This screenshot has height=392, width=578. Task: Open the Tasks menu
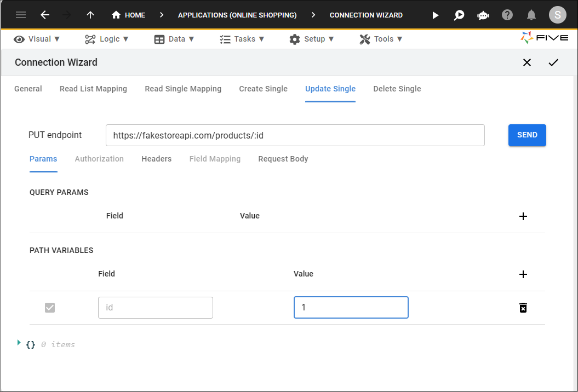click(x=242, y=39)
